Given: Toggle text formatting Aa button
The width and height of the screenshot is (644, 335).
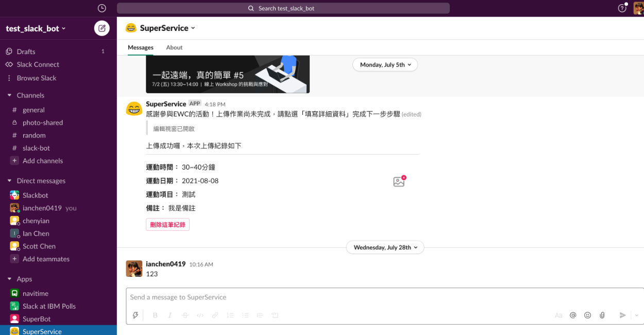Looking at the screenshot, I should click(558, 315).
